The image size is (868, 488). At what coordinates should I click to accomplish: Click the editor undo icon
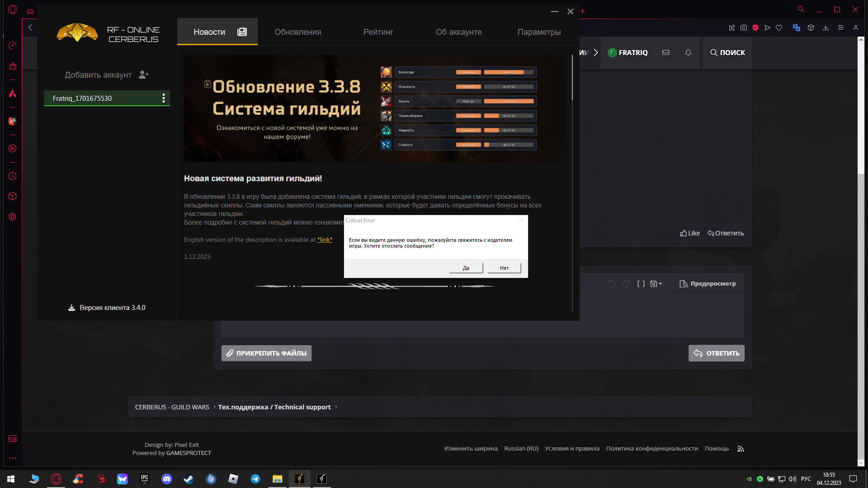tap(612, 284)
